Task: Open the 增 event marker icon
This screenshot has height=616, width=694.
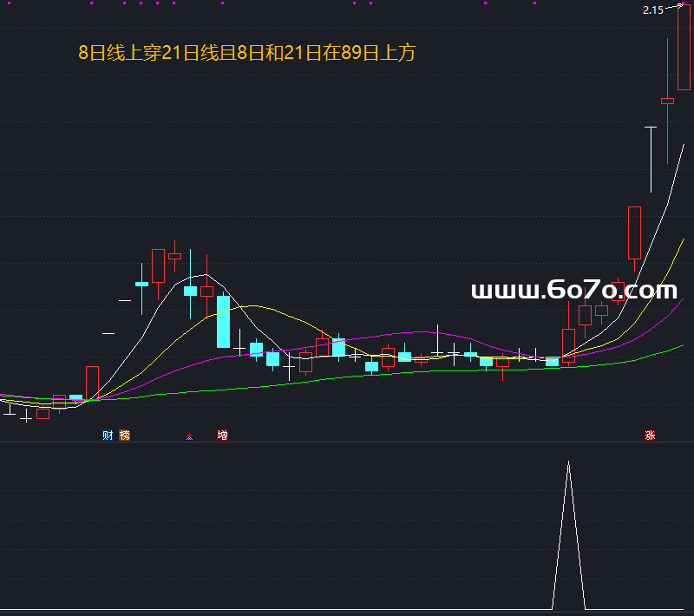Action: coord(223,436)
